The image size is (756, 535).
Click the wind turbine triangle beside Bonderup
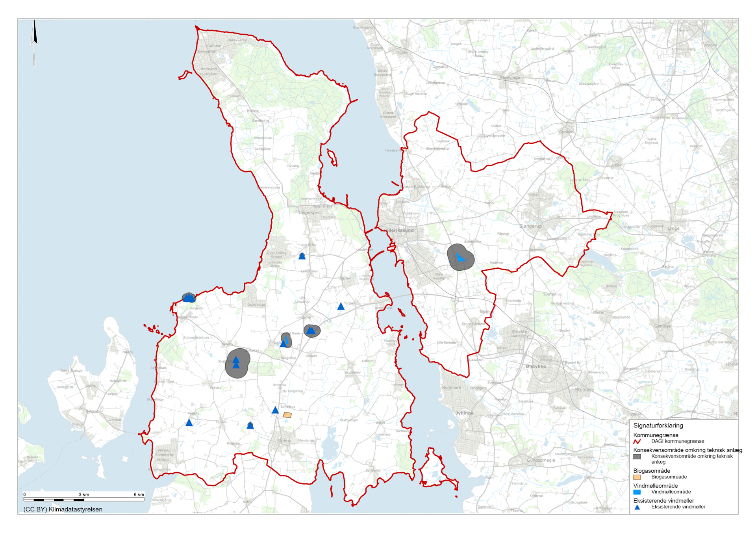pyautogui.click(x=275, y=411)
